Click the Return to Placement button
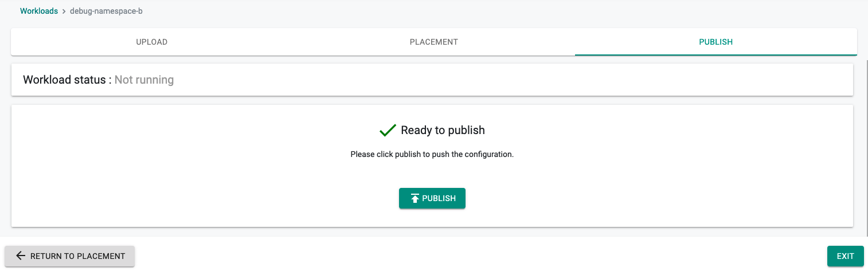This screenshot has height=275, width=868. (69, 256)
